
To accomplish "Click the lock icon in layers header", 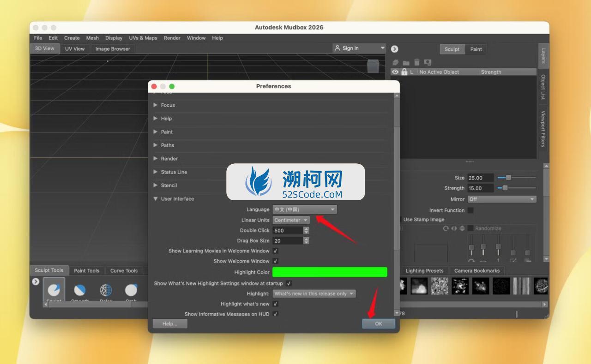I will pyautogui.click(x=404, y=72).
